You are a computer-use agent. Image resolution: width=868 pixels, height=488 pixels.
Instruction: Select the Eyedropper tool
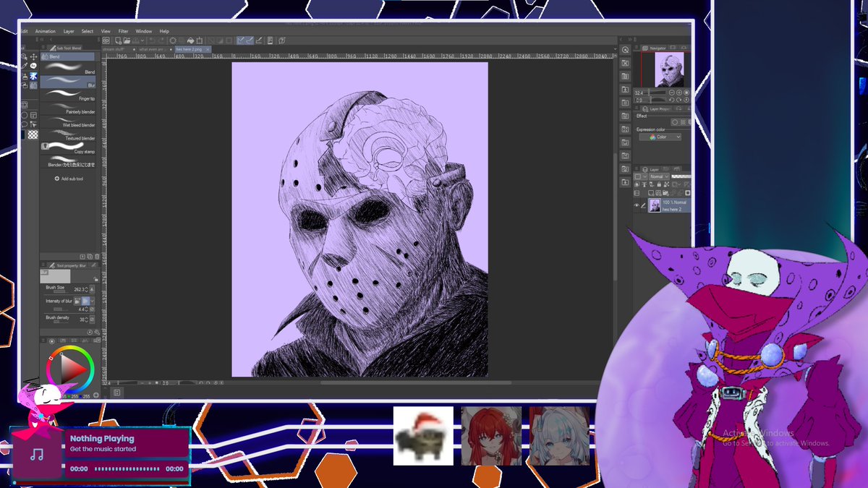[25, 66]
